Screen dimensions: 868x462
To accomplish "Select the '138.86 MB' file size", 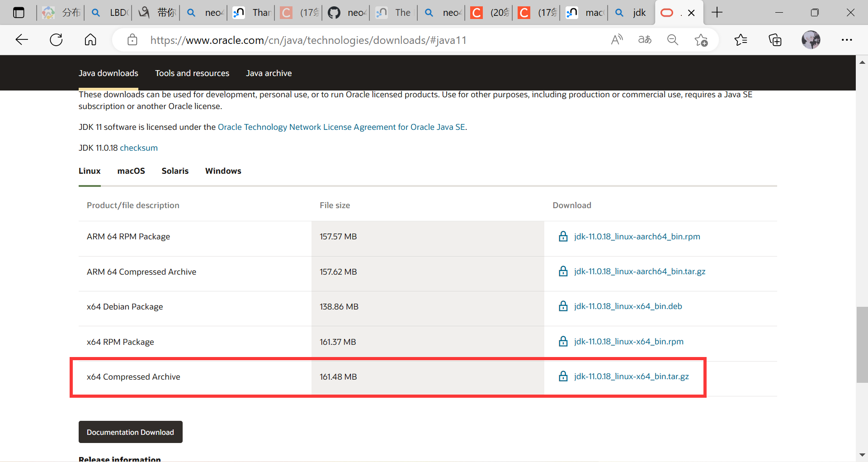I will tap(339, 307).
